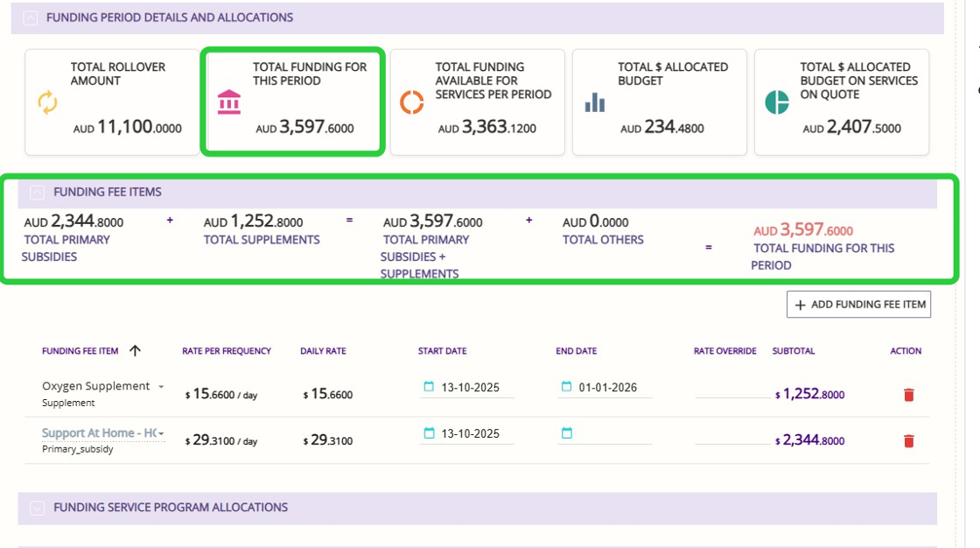Click the orange circular funding available icon
The width and height of the screenshot is (980, 548).
click(412, 102)
